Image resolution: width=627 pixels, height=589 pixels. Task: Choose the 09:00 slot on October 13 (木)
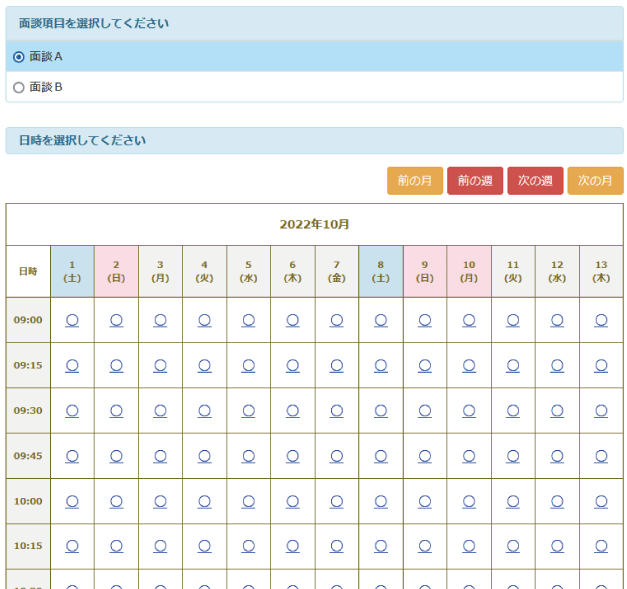(601, 320)
